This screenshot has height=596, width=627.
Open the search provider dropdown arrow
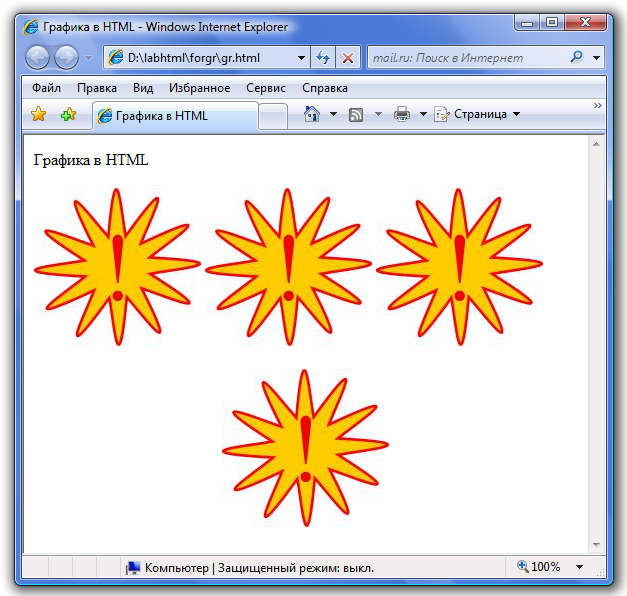(596, 58)
